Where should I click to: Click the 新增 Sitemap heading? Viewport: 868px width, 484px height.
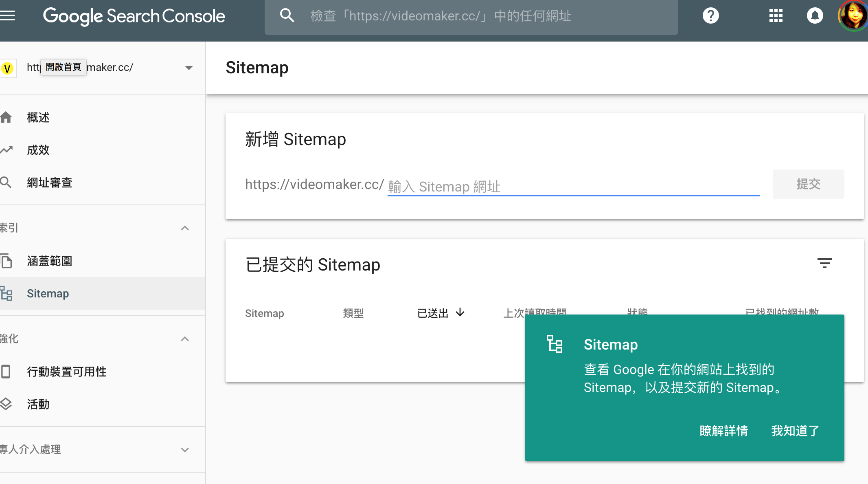point(296,139)
